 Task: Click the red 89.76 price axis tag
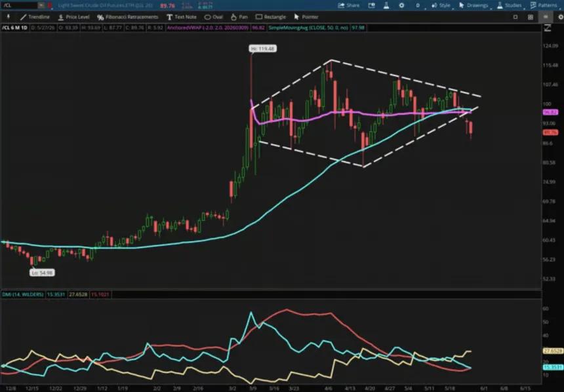(x=550, y=132)
